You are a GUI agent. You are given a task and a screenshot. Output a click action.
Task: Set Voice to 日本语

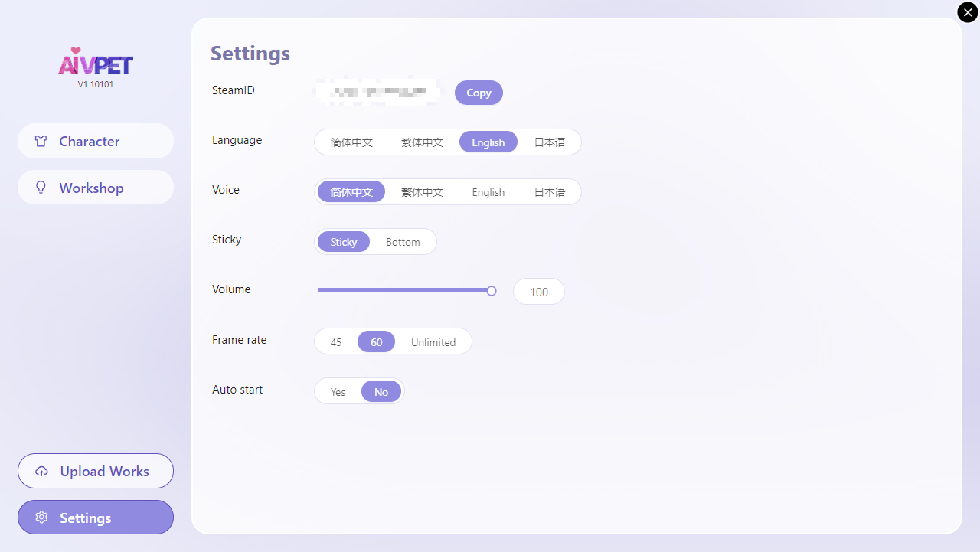(x=549, y=192)
